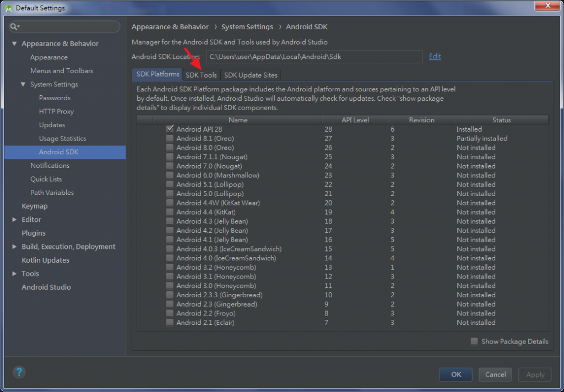Screen dimensions: 564x392
Task: Select 'Android 2.3 (Gingerbread)' row name
Action: click(216, 304)
